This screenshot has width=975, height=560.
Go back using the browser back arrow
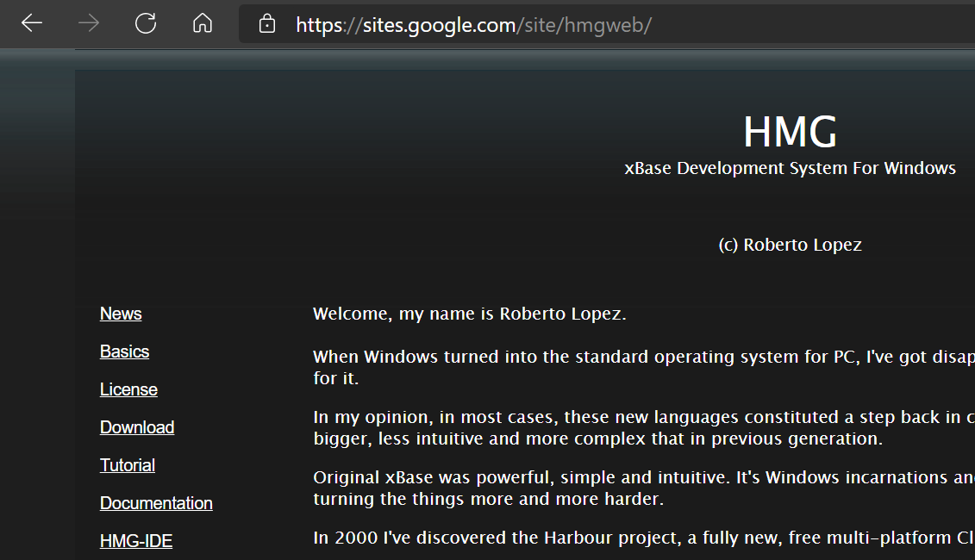pyautogui.click(x=32, y=23)
